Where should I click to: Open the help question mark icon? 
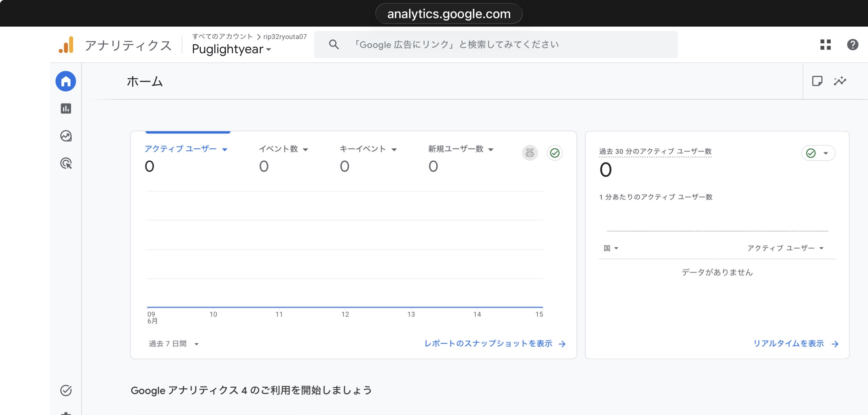853,45
